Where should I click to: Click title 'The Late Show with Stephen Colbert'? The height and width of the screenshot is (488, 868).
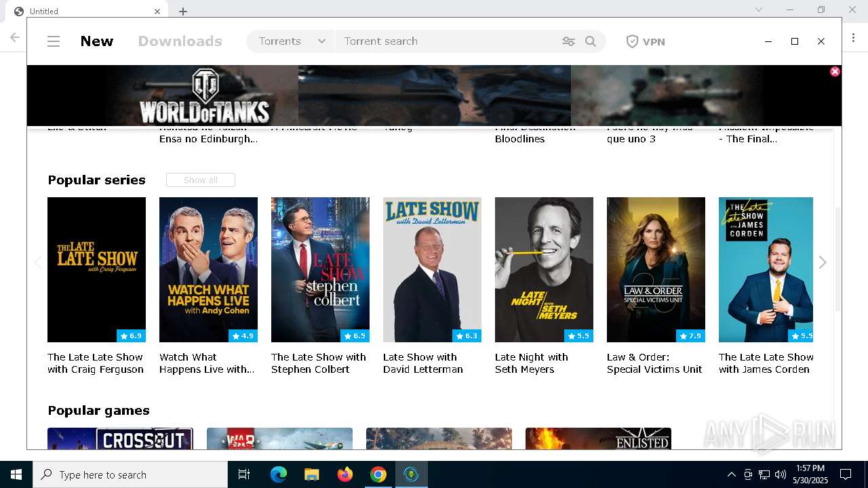click(319, 363)
